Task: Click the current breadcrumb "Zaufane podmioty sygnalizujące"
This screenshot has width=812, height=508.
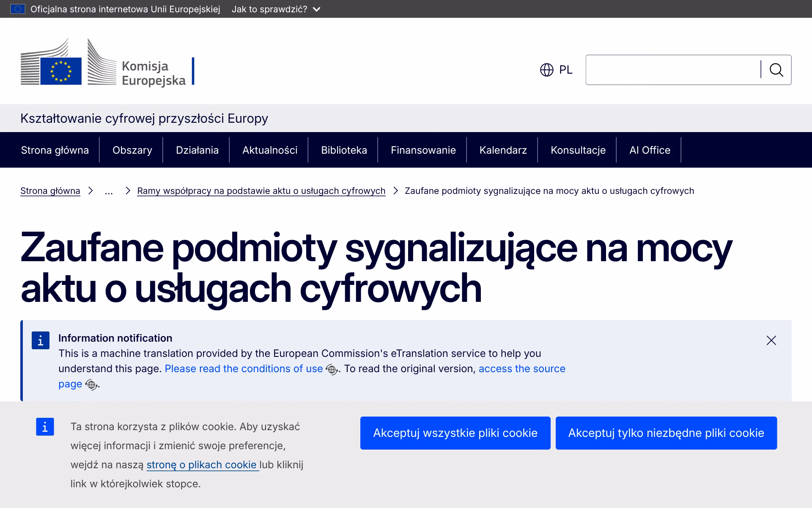Action: [549, 191]
